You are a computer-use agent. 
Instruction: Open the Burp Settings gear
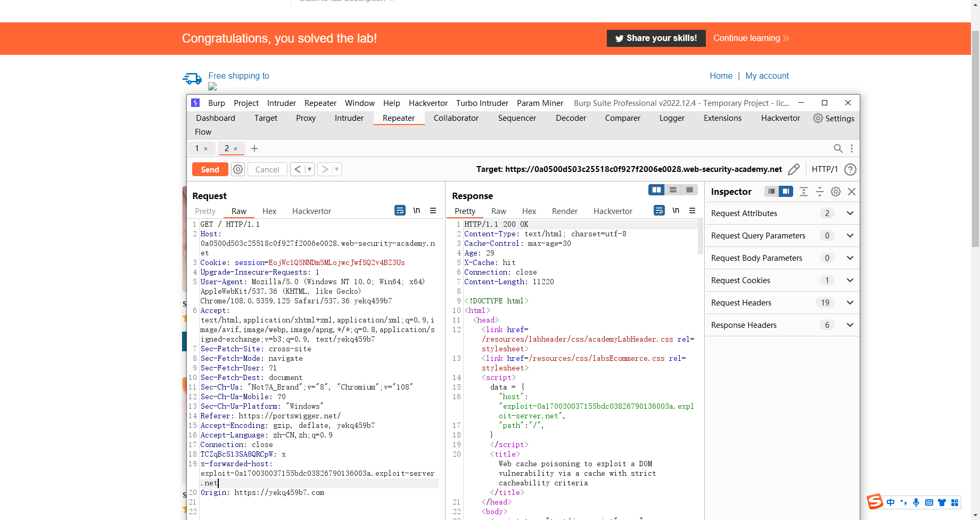818,118
